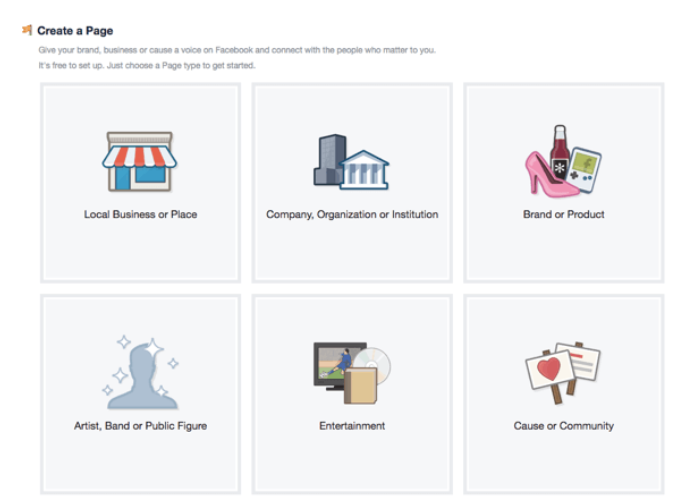Click the storefront icon for Local Business
Image resolution: width=694 pixels, height=502 pixels.
(x=139, y=162)
